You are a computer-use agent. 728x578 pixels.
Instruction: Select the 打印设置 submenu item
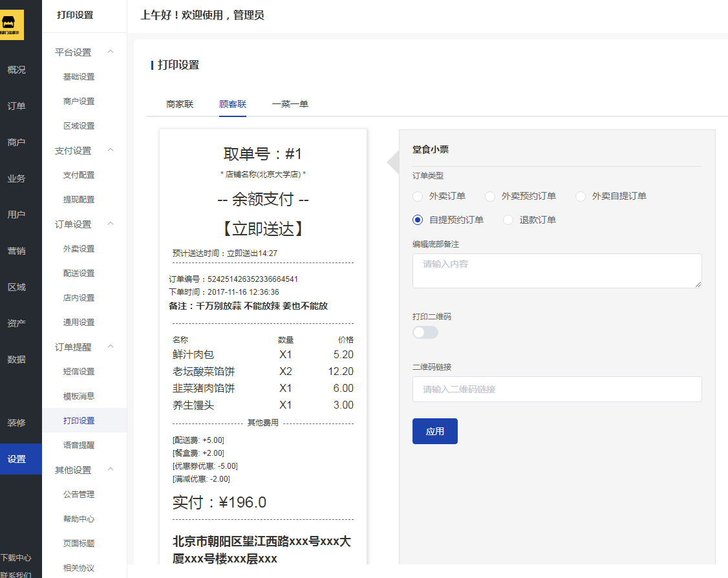tap(85, 421)
